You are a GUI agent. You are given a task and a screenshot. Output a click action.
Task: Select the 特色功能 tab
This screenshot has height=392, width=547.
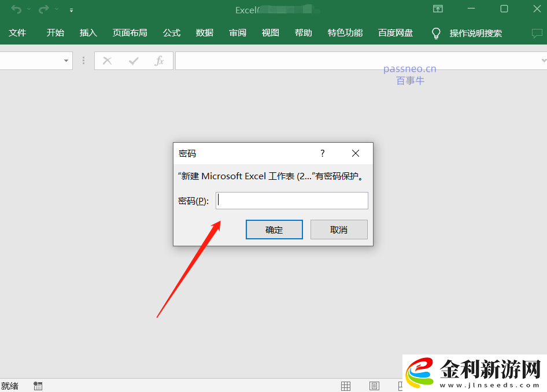coord(345,33)
